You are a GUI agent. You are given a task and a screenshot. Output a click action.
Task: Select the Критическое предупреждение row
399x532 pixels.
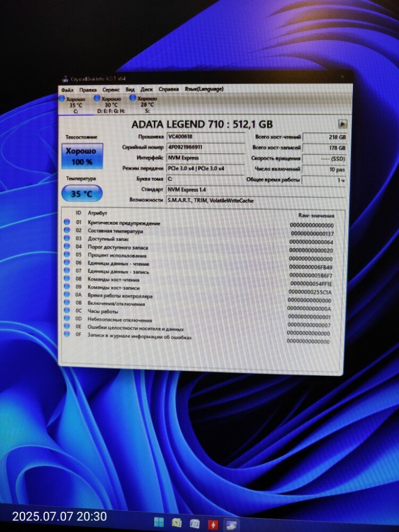tap(204, 224)
